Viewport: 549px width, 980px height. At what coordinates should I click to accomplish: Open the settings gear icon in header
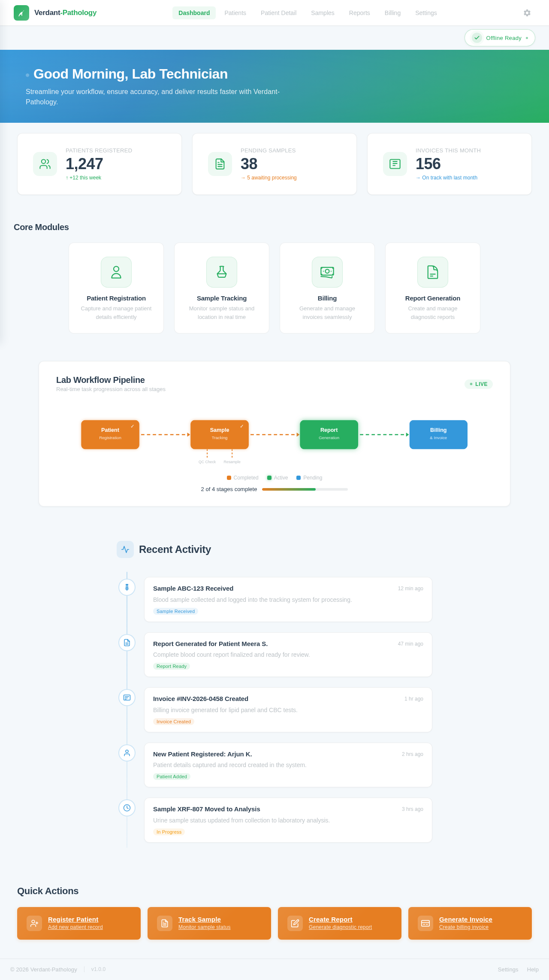point(527,13)
